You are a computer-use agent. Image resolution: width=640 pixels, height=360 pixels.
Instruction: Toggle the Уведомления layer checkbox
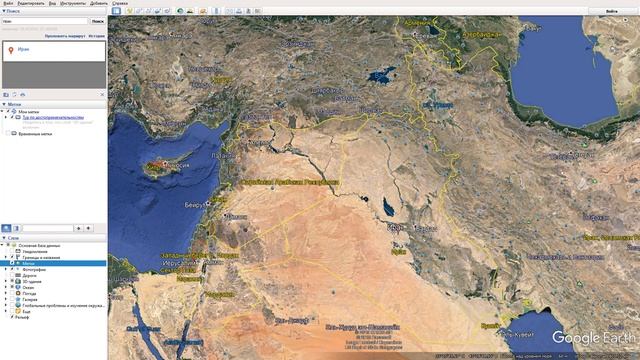tap(12, 251)
